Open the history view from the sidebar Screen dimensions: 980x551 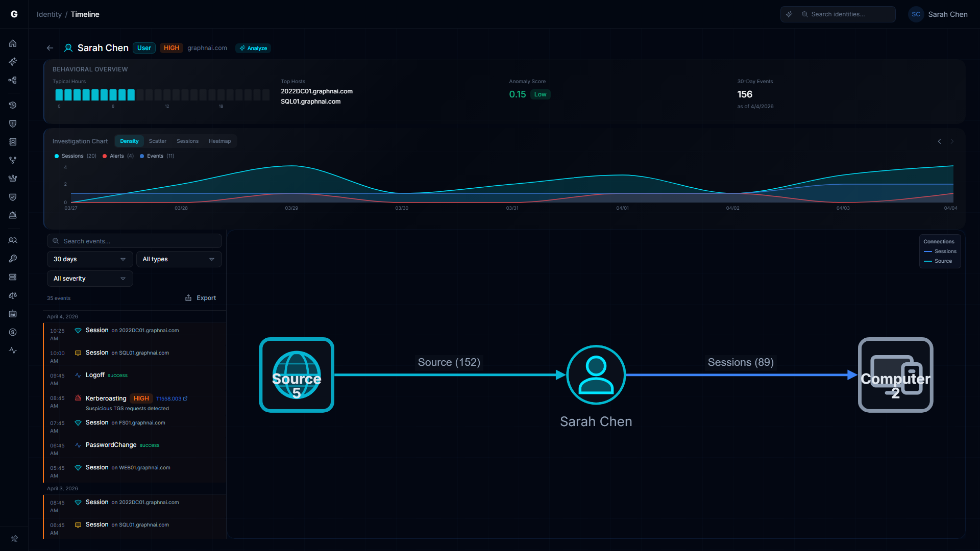13,105
